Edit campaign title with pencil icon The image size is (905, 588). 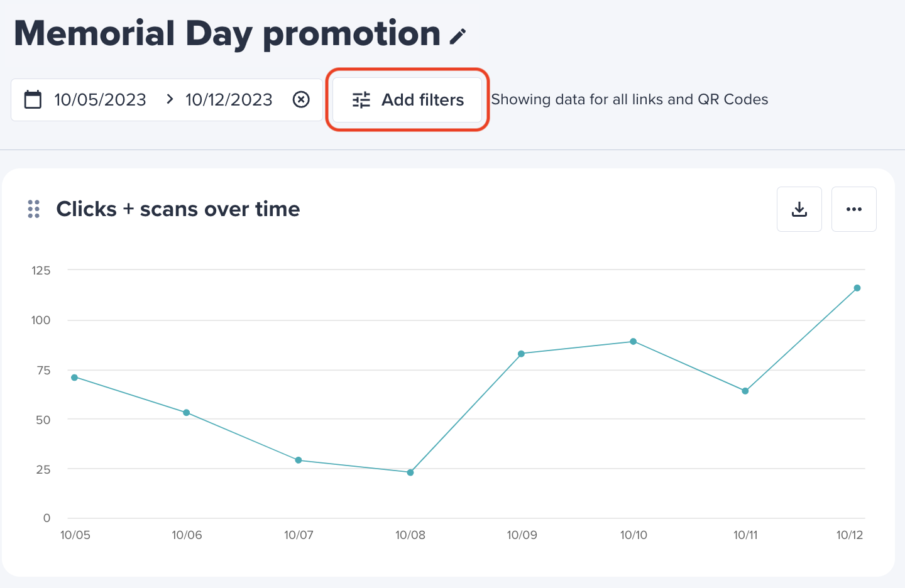(x=458, y=37)
